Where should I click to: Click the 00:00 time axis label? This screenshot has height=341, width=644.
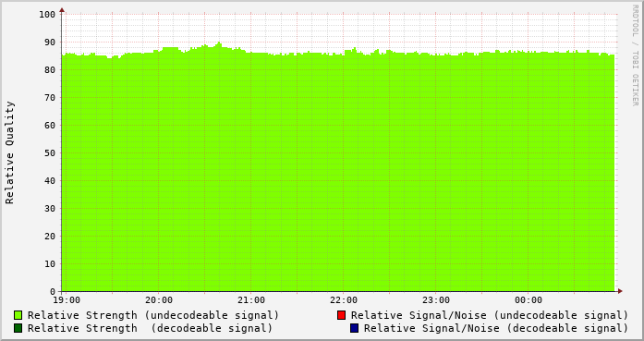[x=529, y=300]
